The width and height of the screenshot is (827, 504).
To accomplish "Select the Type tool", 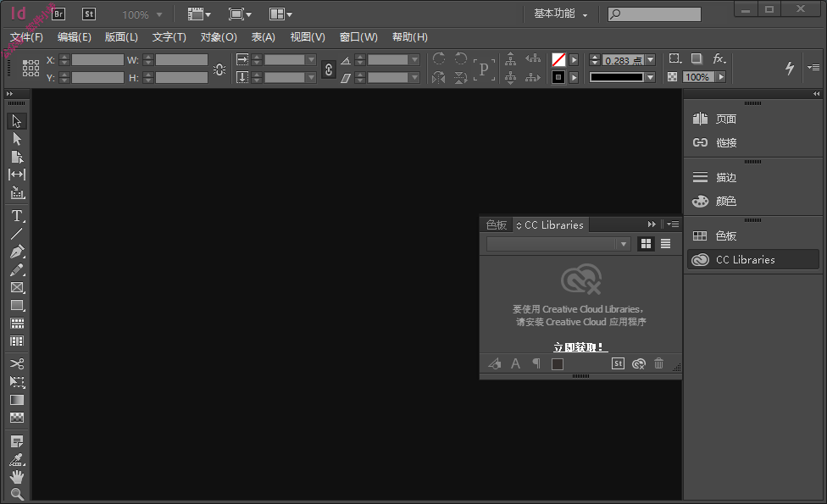I will click(17, 216).
